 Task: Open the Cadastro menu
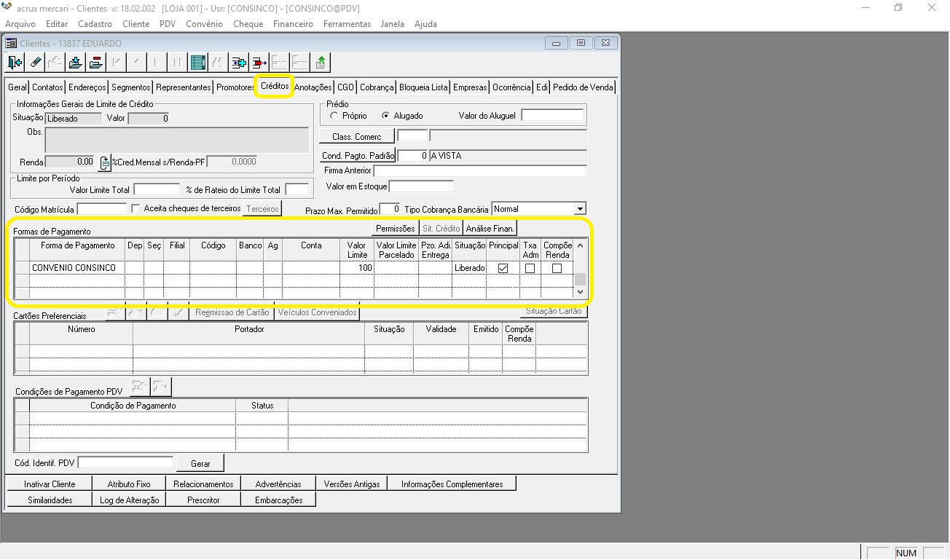tap(95, 24)
